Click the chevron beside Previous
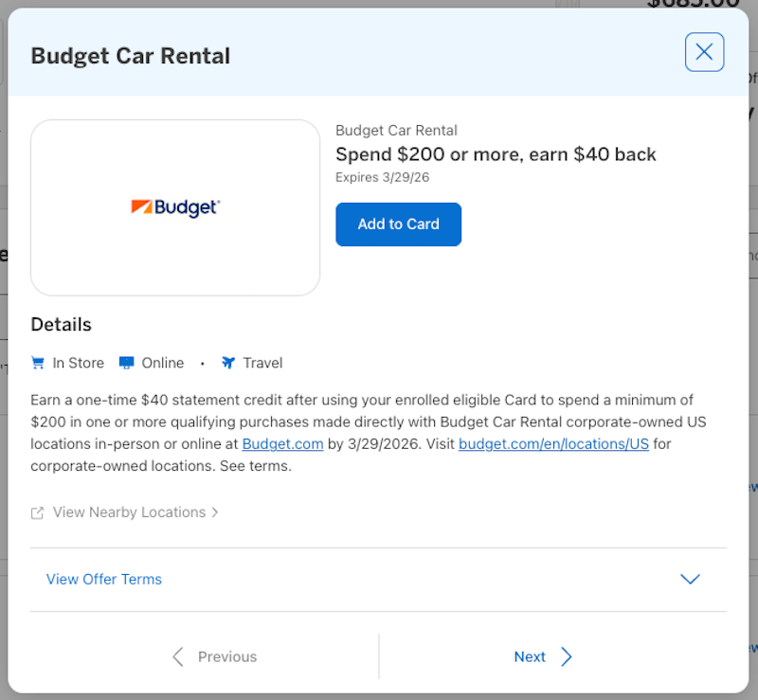 point(177,656)
